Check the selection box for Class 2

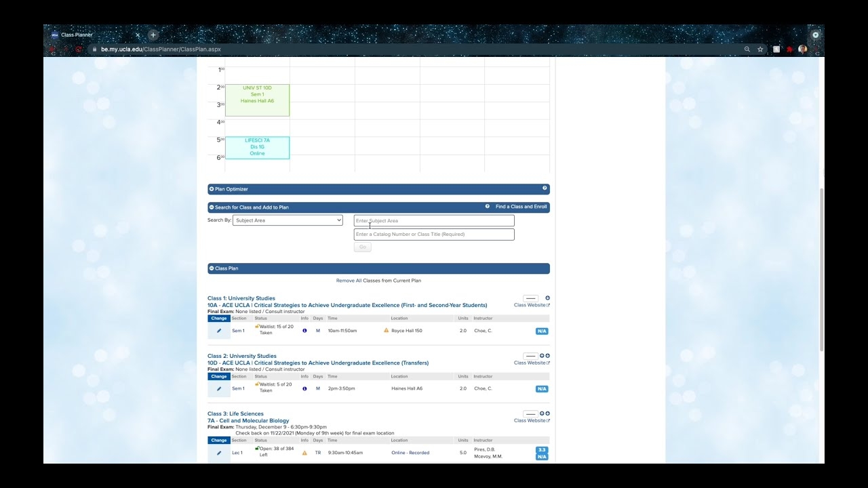(x=530, y=355)
